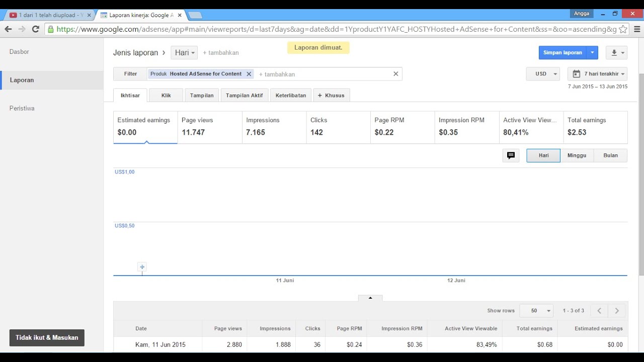Clear the filter bar with X
Image resolution: width=644 pixels, height=362 pixels.
(396, 74)
